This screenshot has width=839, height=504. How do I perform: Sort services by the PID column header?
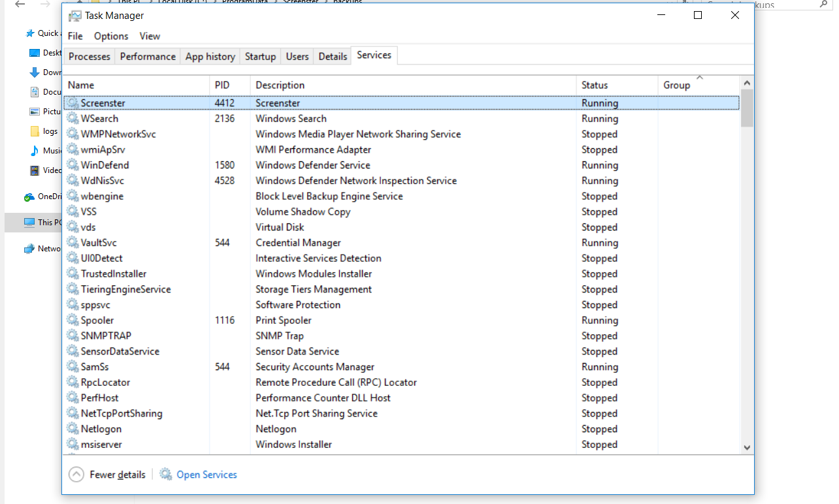point(231,85)
